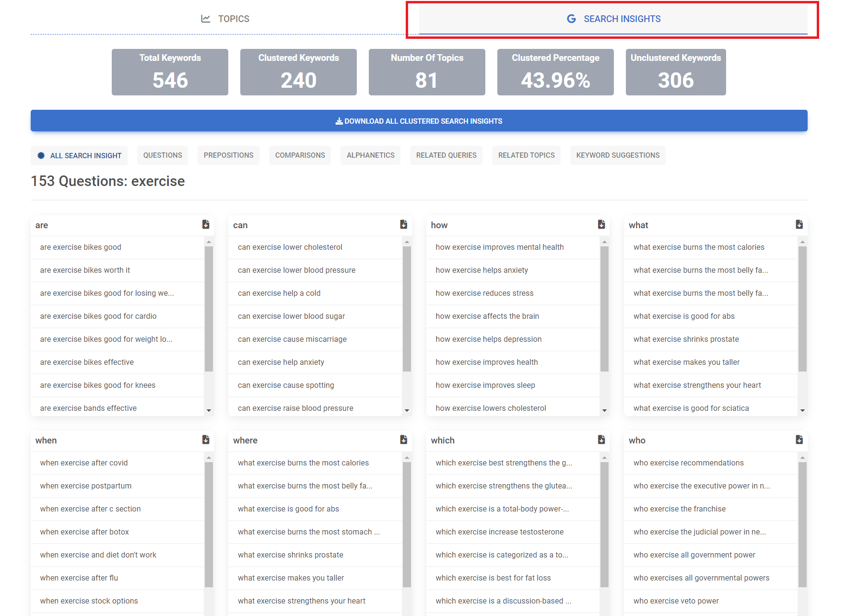Click the gear icon in All Search Insight
The height and width of the screenshot is (616, 846).
(41, 155)
